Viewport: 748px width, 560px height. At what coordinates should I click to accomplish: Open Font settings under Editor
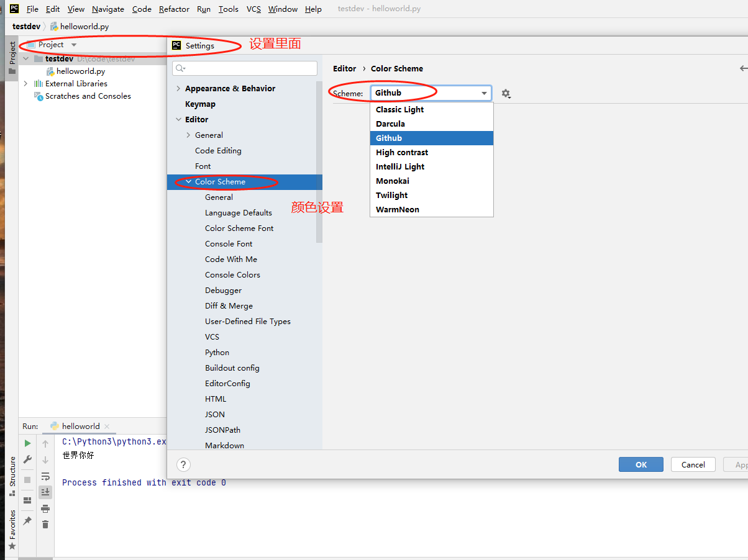click(x=203, y=166)
